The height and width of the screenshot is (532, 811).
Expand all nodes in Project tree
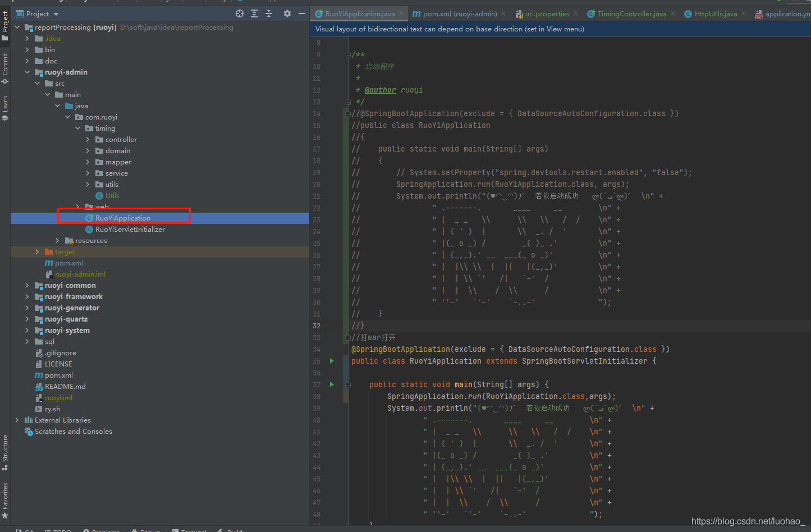pos(254,13)
